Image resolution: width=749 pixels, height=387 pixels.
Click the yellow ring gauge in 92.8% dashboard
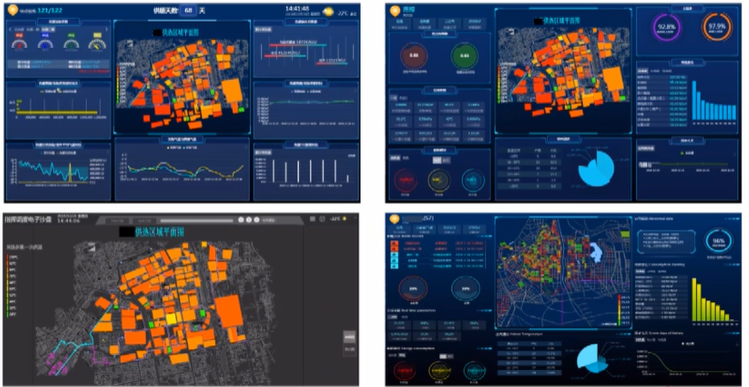pyautogui.click(x=439, y=180)
